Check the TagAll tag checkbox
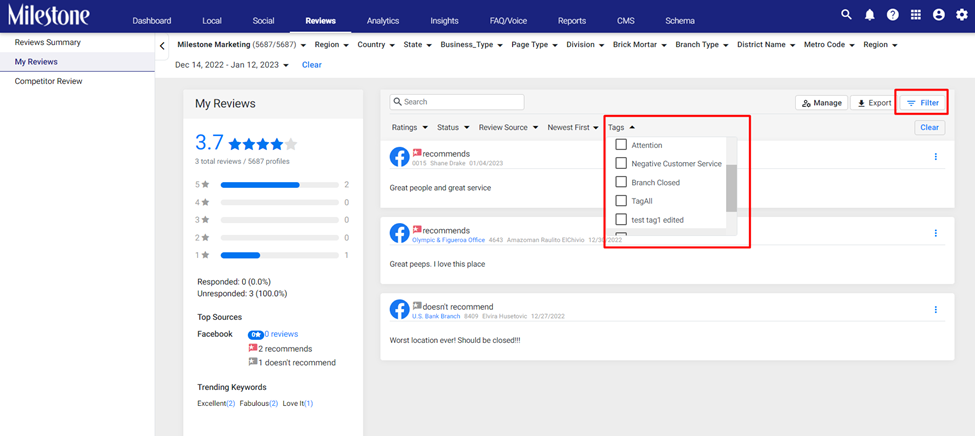Image resolution: width=975 pixels, height=436 pixels. coord(621,201)
